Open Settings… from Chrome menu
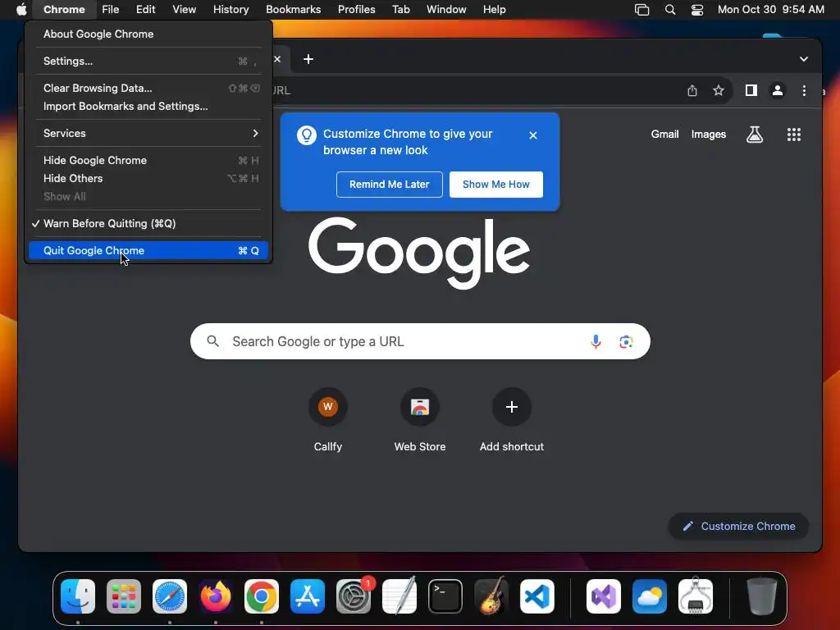The image size is (840, 630). click(148, 61)
